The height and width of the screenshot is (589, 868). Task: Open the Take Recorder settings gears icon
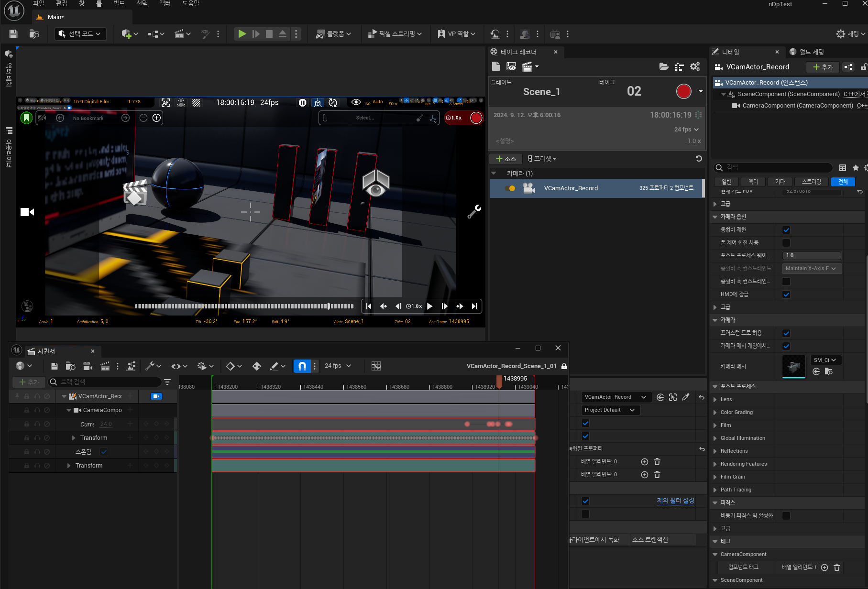(x=695, y=67)
